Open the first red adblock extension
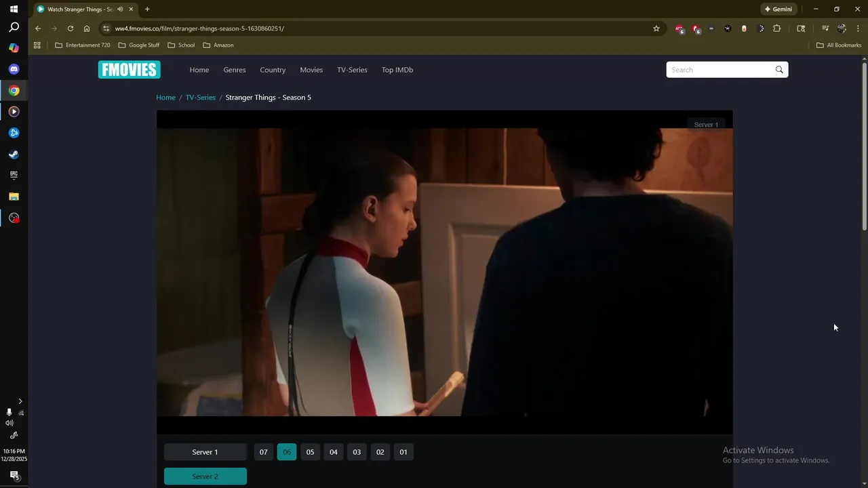868x488 pixels. [x=679, y=28]
